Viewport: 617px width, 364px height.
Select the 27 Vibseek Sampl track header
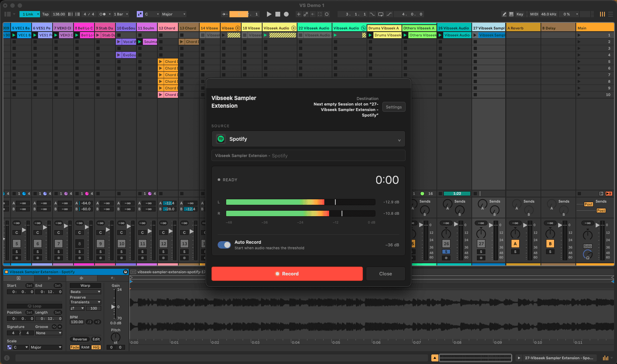point(489,28)
